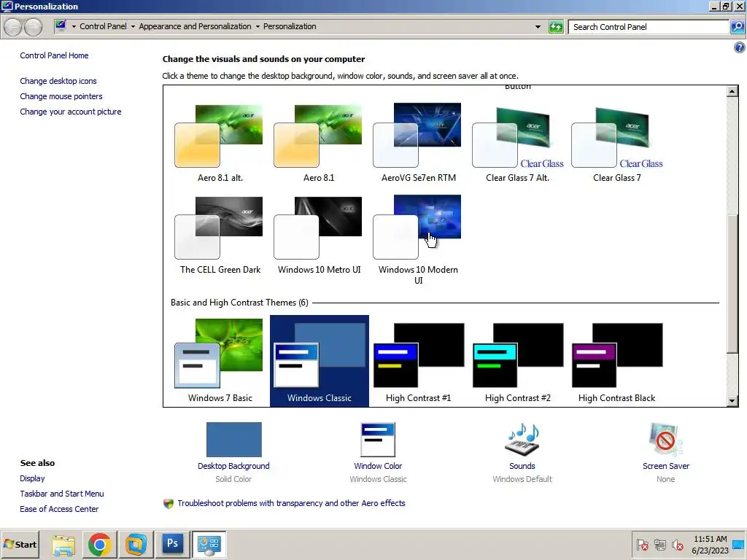This screenshot has height=560, width=747.
Task: Open File Explorer from the taskbar
Action: [63, 545]
